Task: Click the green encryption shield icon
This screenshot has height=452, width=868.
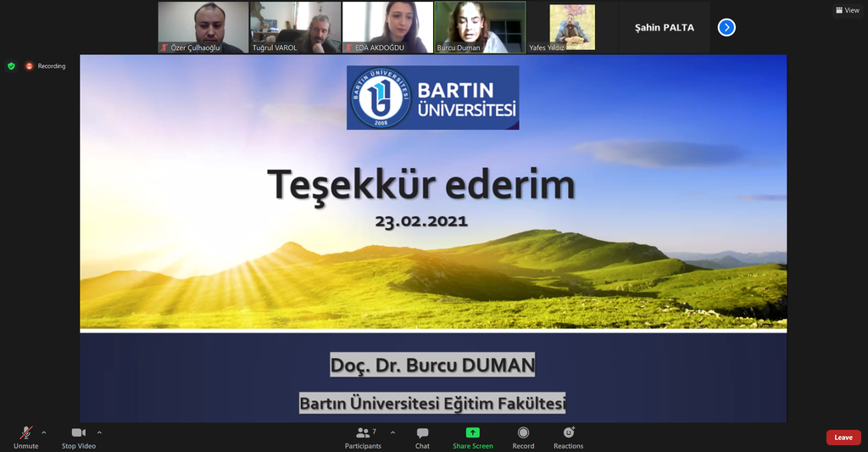Action: [x=11, y=66]
